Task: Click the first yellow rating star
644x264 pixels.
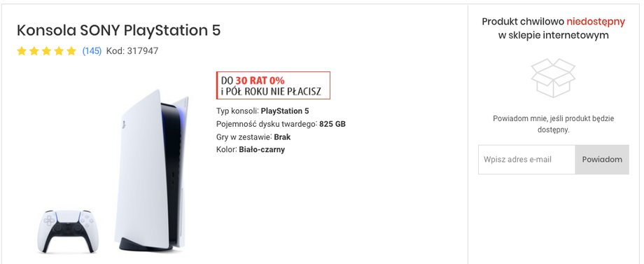Action: pos(22,51)
